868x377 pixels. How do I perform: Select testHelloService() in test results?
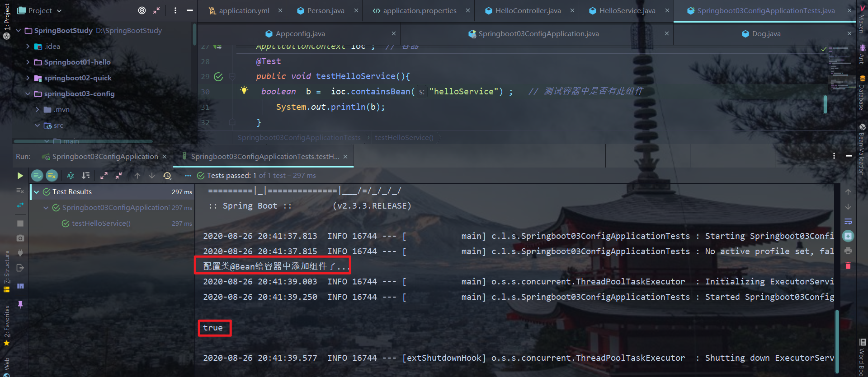click(x=101, y=223)
